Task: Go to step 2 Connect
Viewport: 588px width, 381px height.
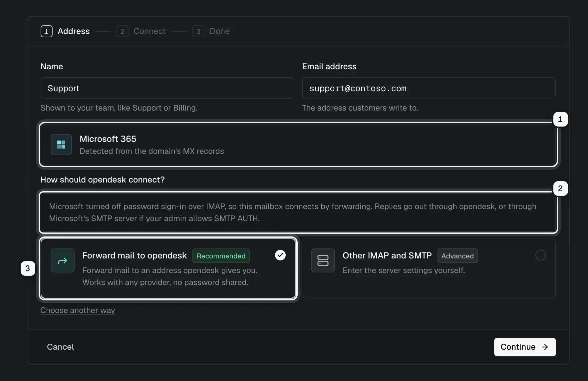Action: click(x=141, y=31)
